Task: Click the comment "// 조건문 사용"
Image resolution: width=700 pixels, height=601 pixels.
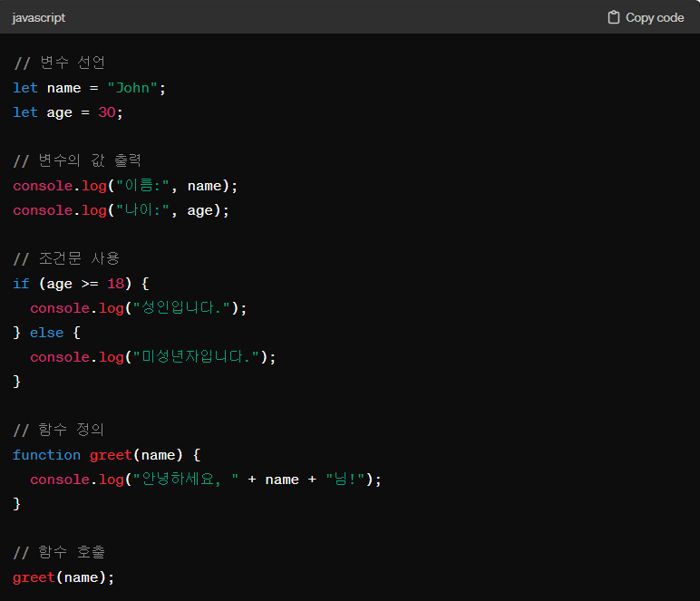Action: point(66,258)
